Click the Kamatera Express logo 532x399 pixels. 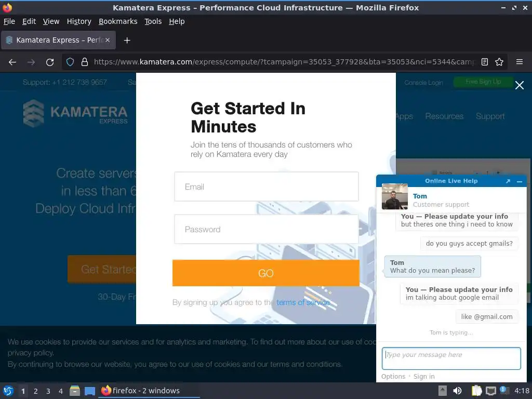tap(75, 113)
